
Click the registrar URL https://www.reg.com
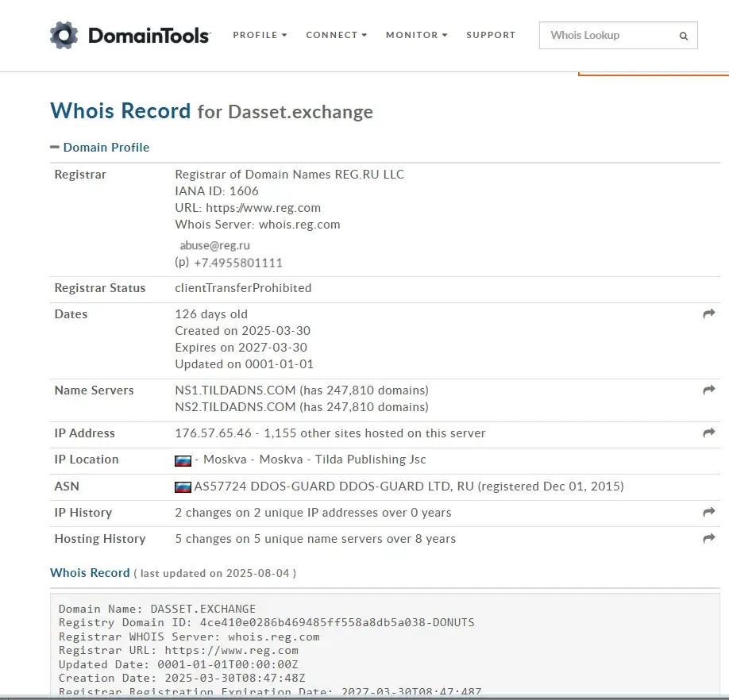pyautogui.click(x=263, y=208)
